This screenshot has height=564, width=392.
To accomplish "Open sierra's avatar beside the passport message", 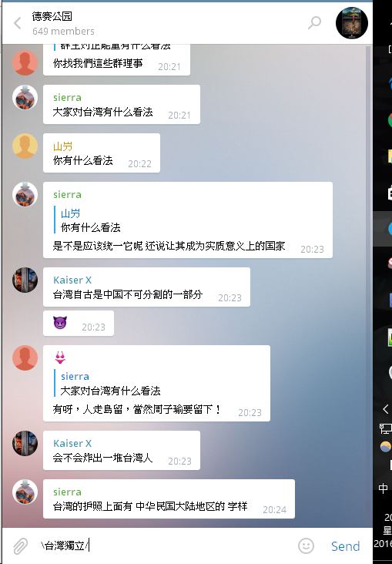I will point(25,492).
